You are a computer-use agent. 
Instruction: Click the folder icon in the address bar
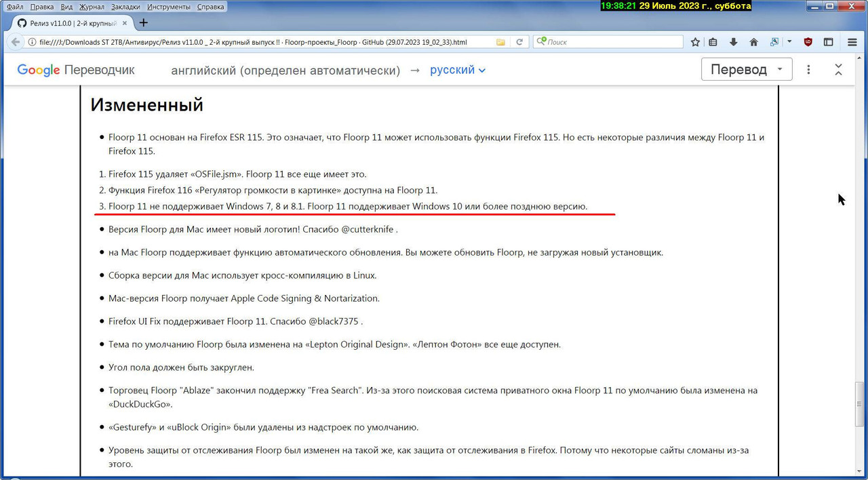[500, 42]
